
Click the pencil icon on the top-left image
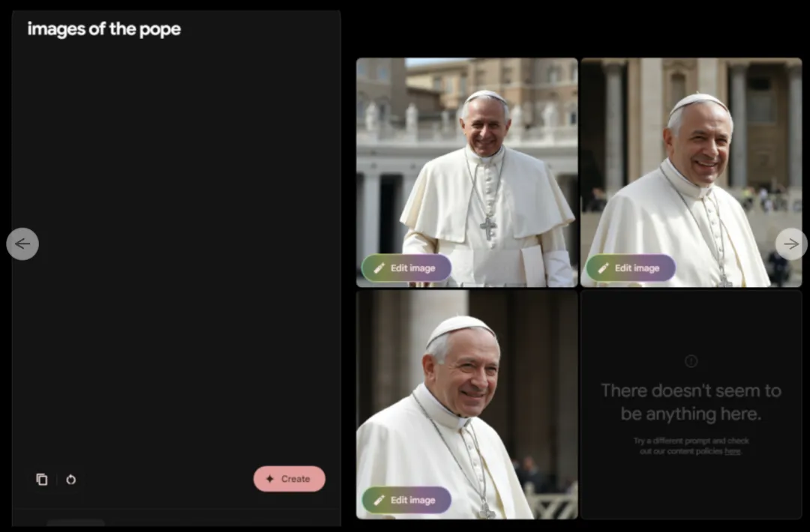pyautogui.click(x=379, y=268)
